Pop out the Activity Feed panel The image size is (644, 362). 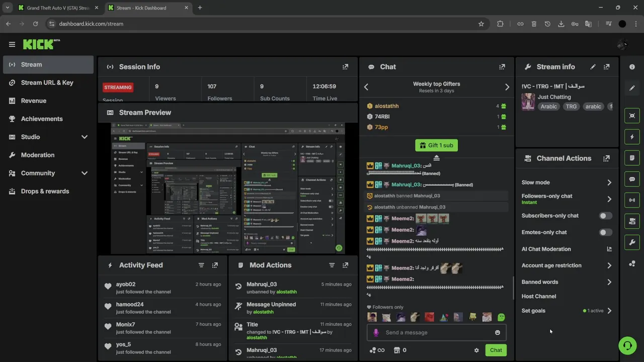pos(215,265)
